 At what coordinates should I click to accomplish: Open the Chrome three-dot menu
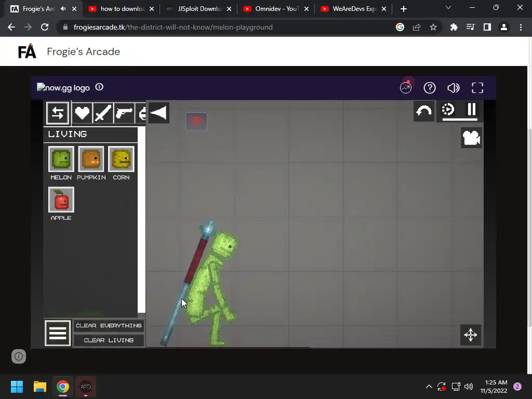(521, 27)
